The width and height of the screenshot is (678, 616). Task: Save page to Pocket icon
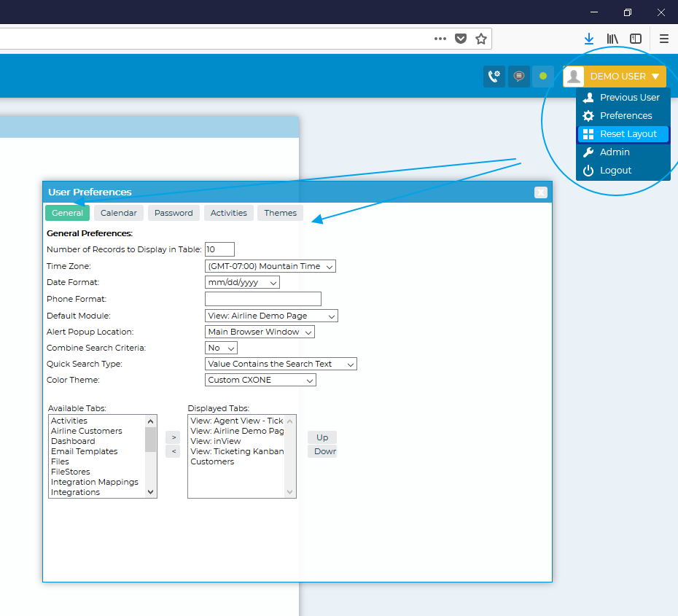coord(461,39)
